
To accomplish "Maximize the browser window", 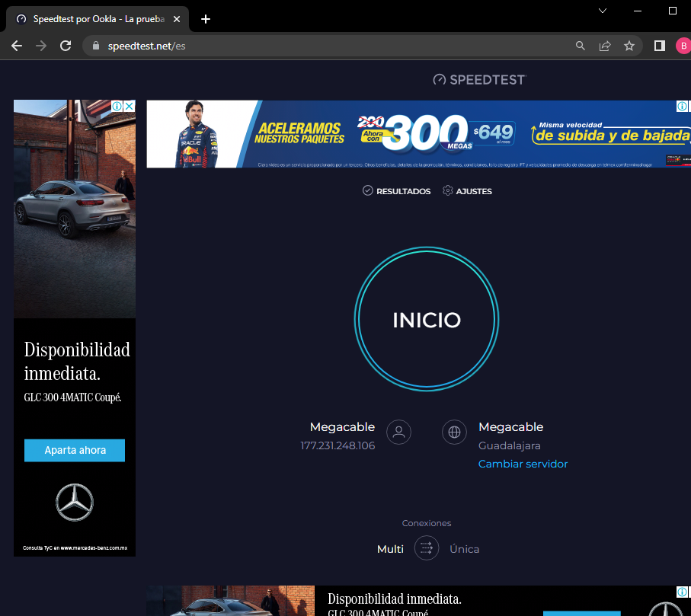I will pos(673,11).
